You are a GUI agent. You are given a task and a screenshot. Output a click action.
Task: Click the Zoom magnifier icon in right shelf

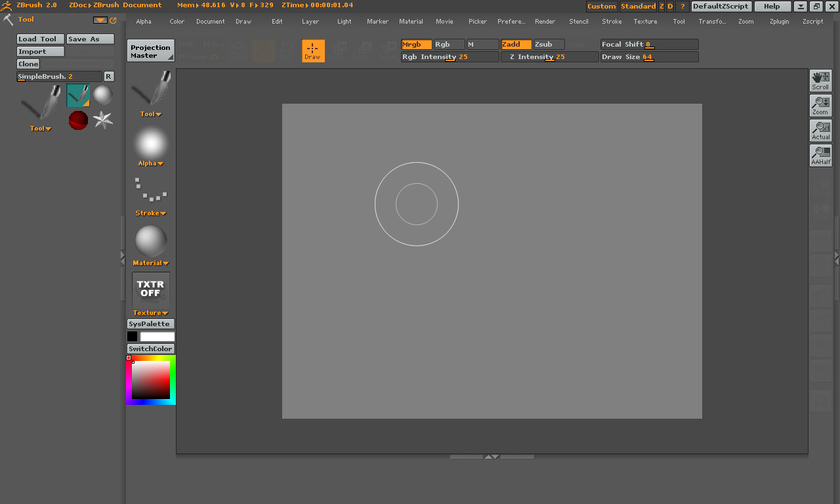coord(820,105)
